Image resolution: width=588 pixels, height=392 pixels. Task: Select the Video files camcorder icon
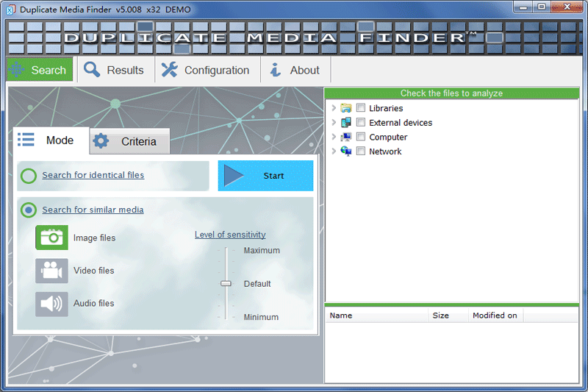pyautogui.click(x=51, y=271)
